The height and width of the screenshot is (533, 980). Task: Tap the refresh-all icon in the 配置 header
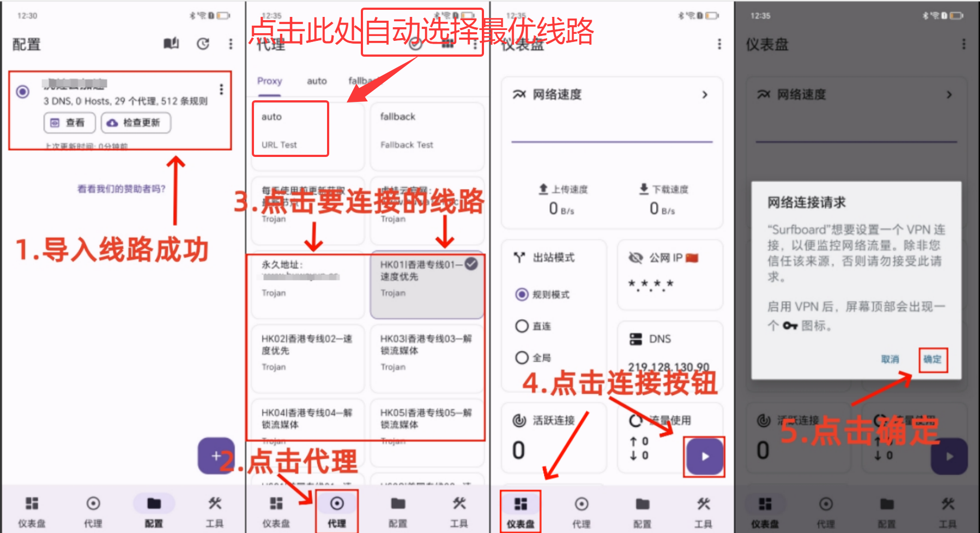203,44
